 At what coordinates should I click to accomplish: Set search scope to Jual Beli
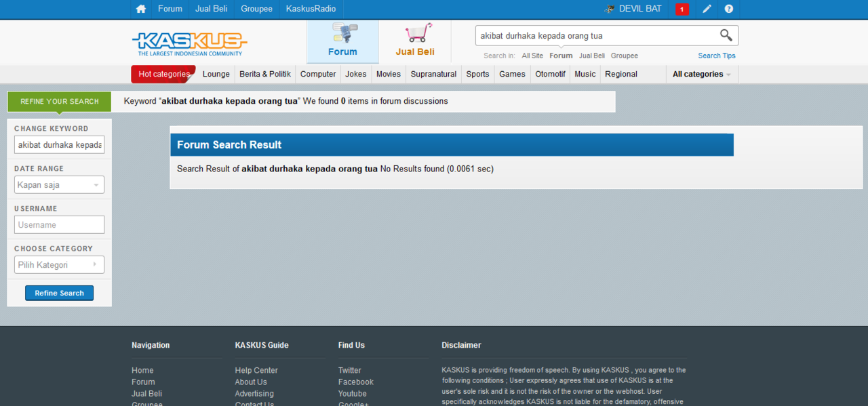[592, 56]
